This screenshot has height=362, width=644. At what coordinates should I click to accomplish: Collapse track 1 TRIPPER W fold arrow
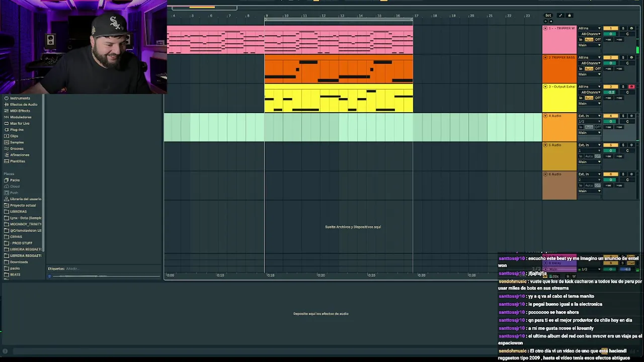tap(545, 28)
